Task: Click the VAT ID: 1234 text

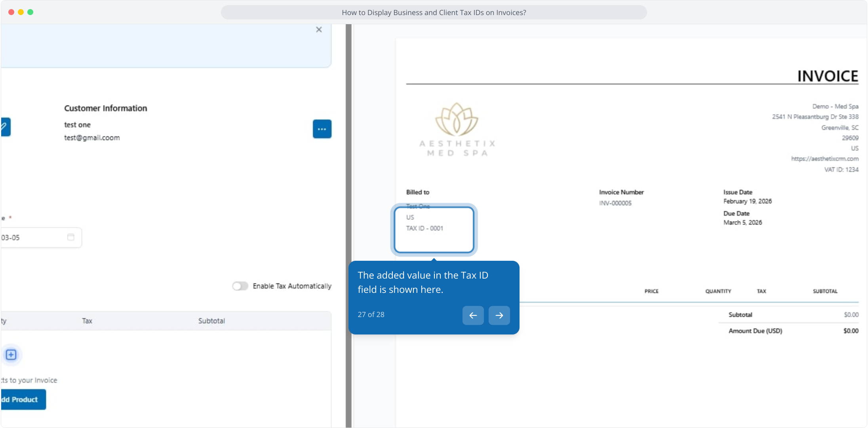Action: coord(841,170)
